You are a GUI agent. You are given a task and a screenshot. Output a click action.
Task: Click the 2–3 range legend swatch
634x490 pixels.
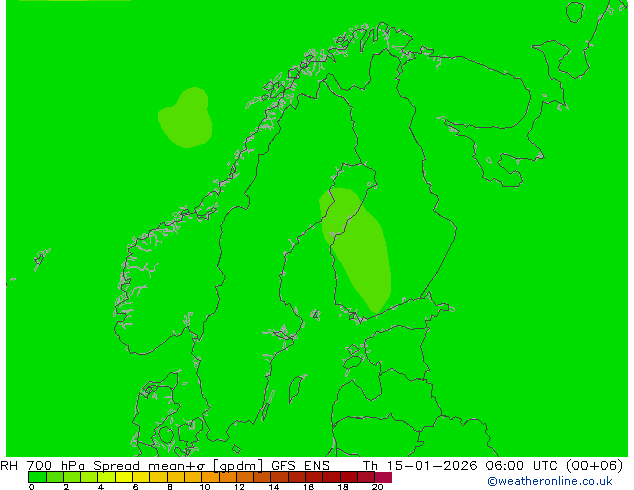click(72, 477)
